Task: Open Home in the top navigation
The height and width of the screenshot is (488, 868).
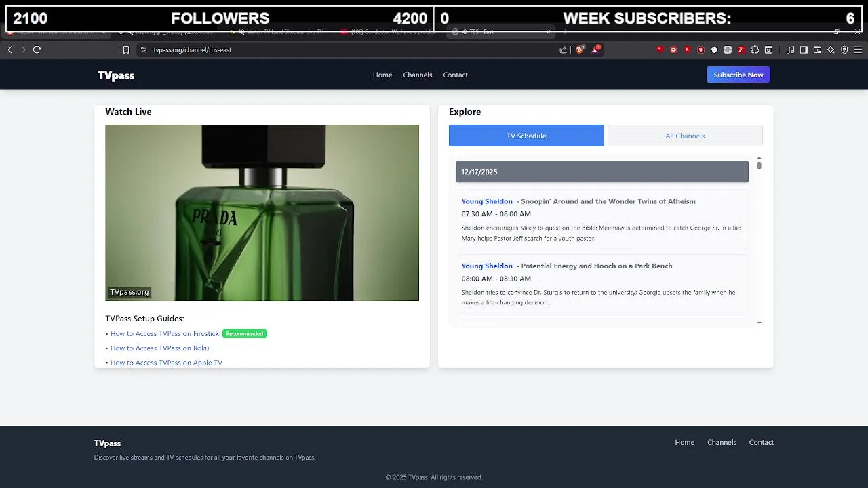Action: pos(382,75)
